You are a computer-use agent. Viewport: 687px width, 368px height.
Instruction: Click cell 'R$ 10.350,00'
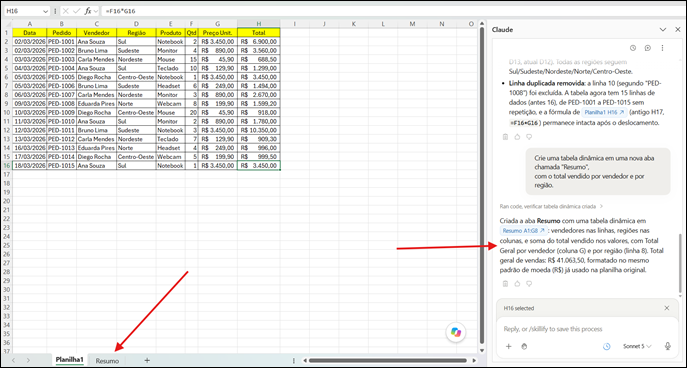click(x=259, y=130)
